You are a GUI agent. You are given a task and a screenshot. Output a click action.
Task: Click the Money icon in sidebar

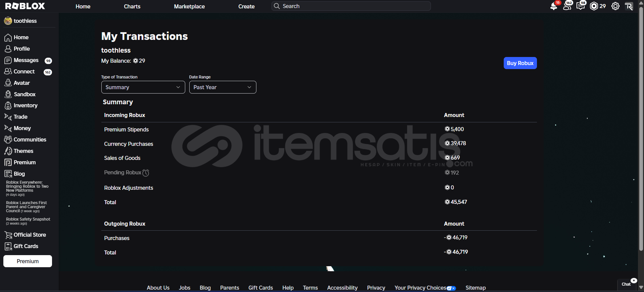(x=8, y=128)
